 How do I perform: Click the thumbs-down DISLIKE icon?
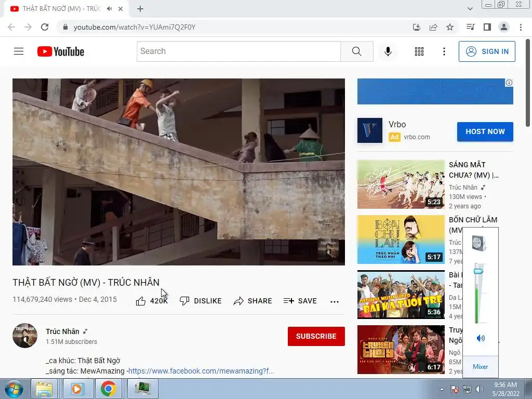[x=184, y=301]
